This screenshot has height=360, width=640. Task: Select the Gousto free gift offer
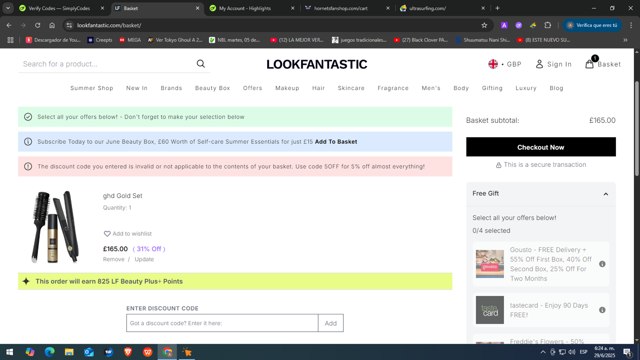tap(540, 264)
